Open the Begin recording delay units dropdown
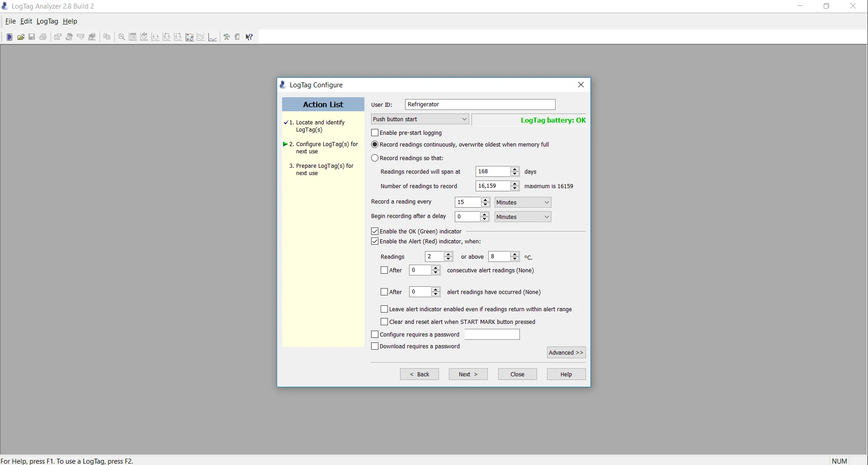Viewport: 868px width, 465px height. pos(523,217)
